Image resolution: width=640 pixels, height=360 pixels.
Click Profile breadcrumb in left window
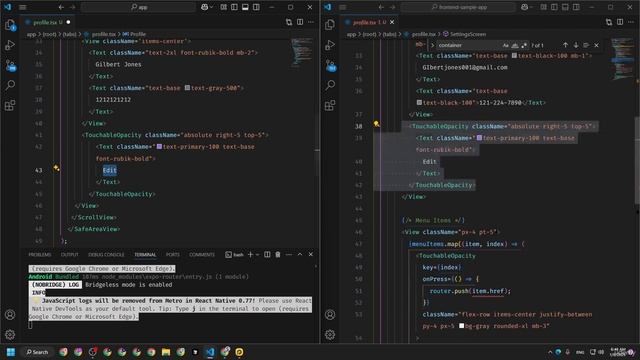pyautogui.click(x=134, y=34)
